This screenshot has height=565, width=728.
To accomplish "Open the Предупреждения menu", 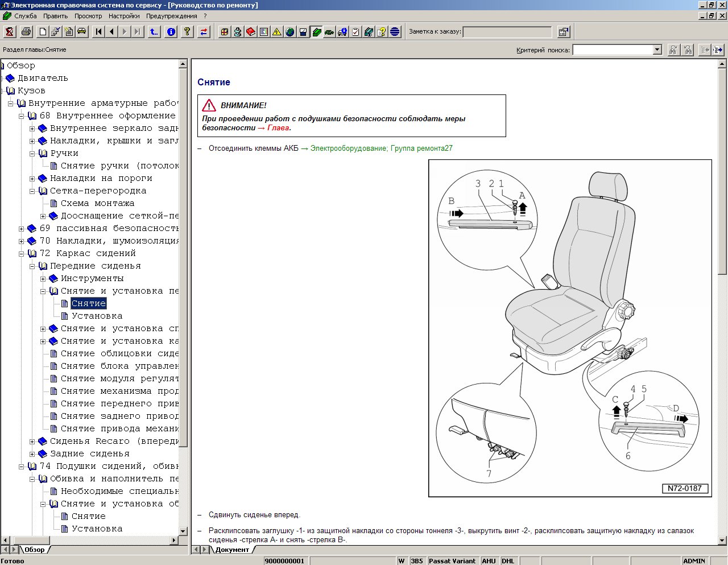I will coord(171,16).
